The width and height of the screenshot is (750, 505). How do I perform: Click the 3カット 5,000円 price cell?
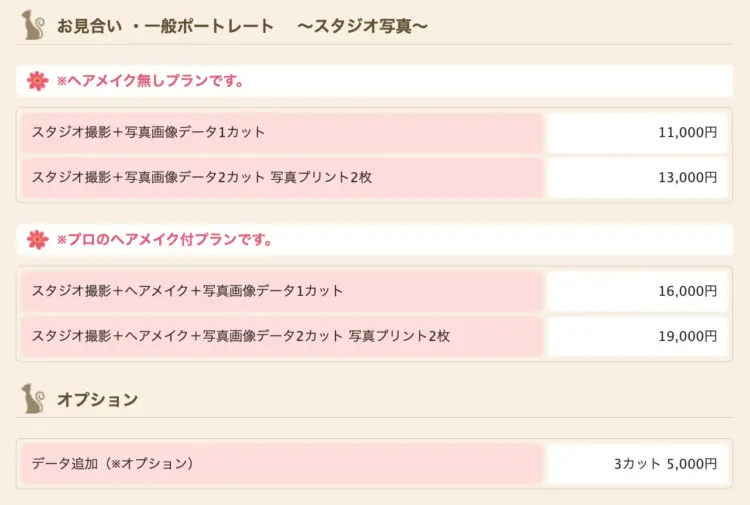(x=637, y=464)
